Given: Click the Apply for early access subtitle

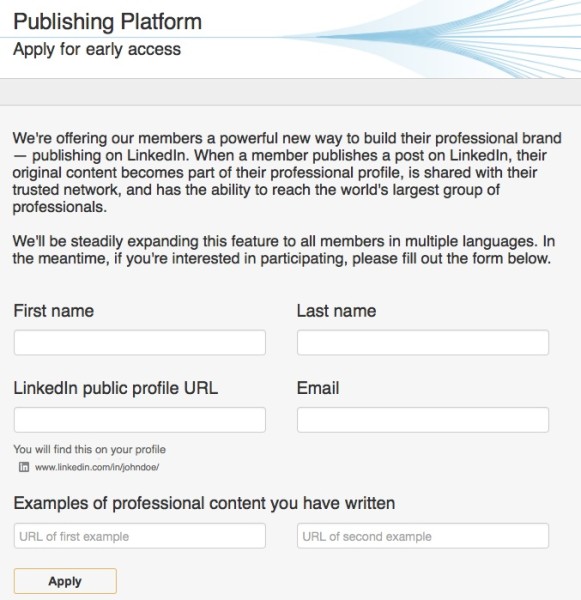Looking at the screenshot, I should (97, 49).
